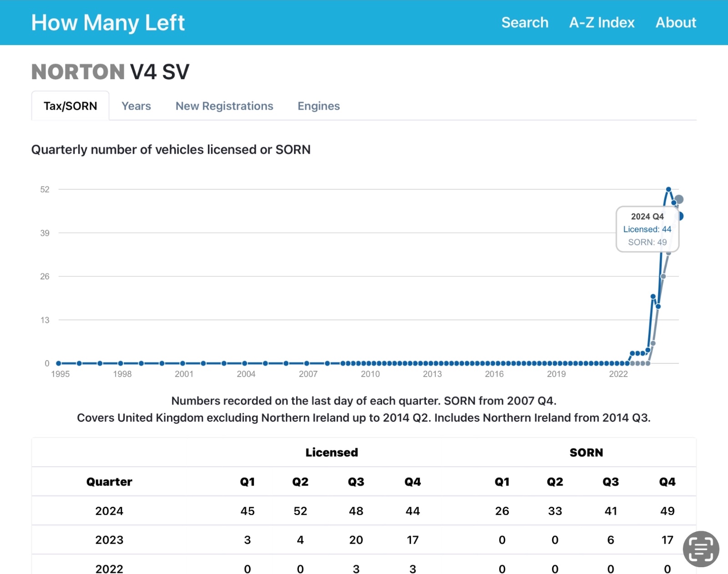Click the 2024 row label in table
Screen dimensions: 728x574
click(x=109, y=511)
